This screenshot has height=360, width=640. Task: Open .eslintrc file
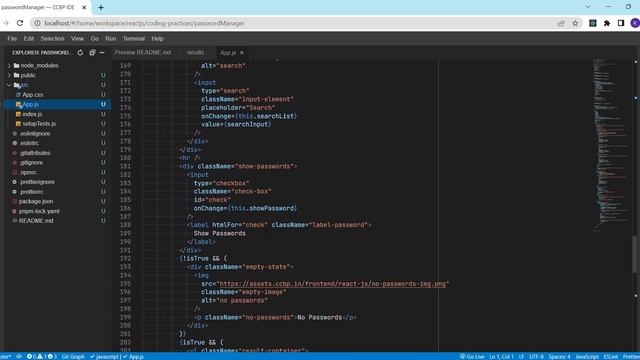[29, 143]
